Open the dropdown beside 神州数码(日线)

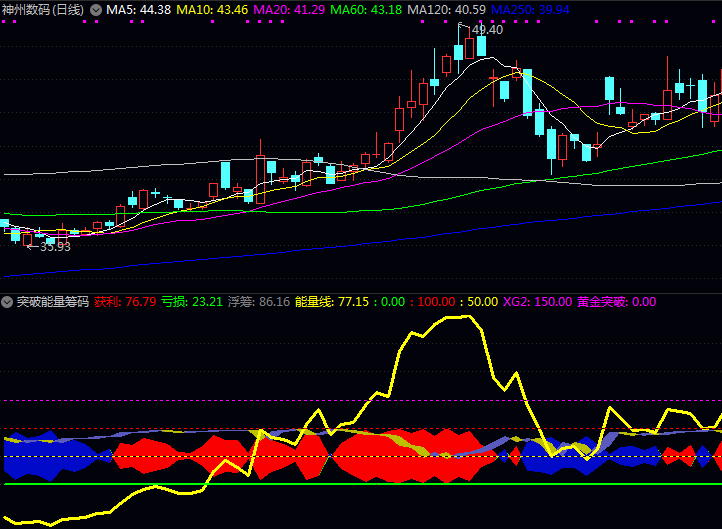(x=96, y=10)
